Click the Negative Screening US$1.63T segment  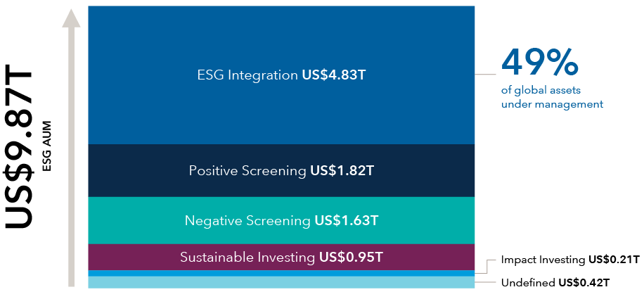pos(281,220)
